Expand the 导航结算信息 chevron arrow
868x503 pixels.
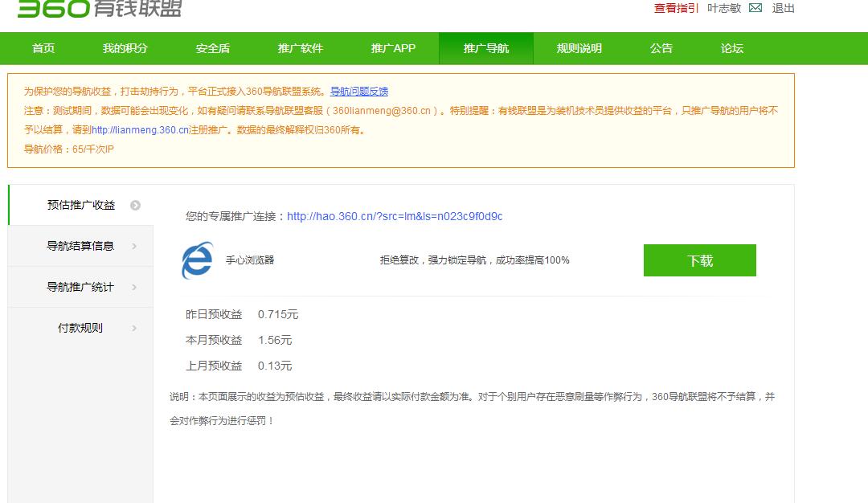click(x=134, y=246)
